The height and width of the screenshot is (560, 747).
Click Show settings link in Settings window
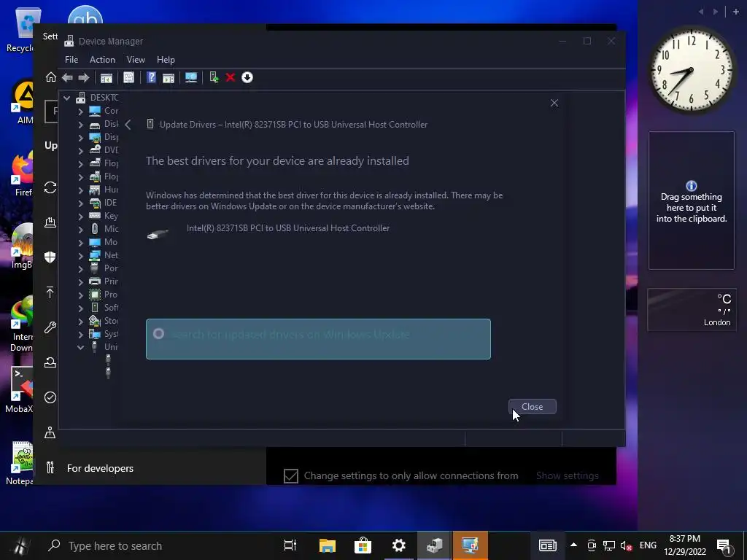[x=568, y=475]
